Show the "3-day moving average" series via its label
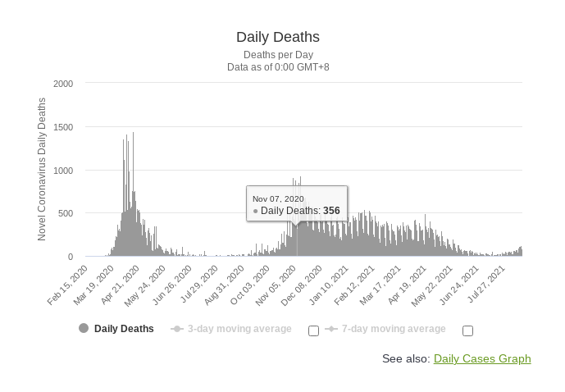Viewport: 565px width, 392px height. (239, 329)
